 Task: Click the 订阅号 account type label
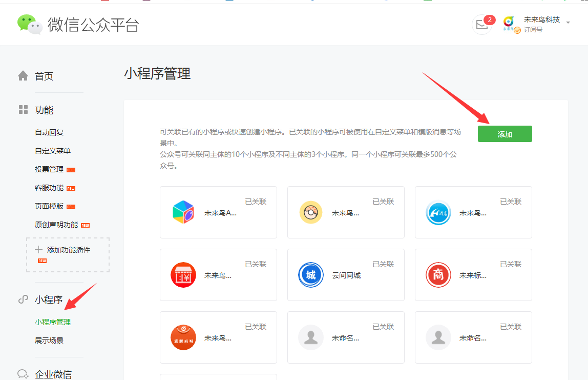533,30
